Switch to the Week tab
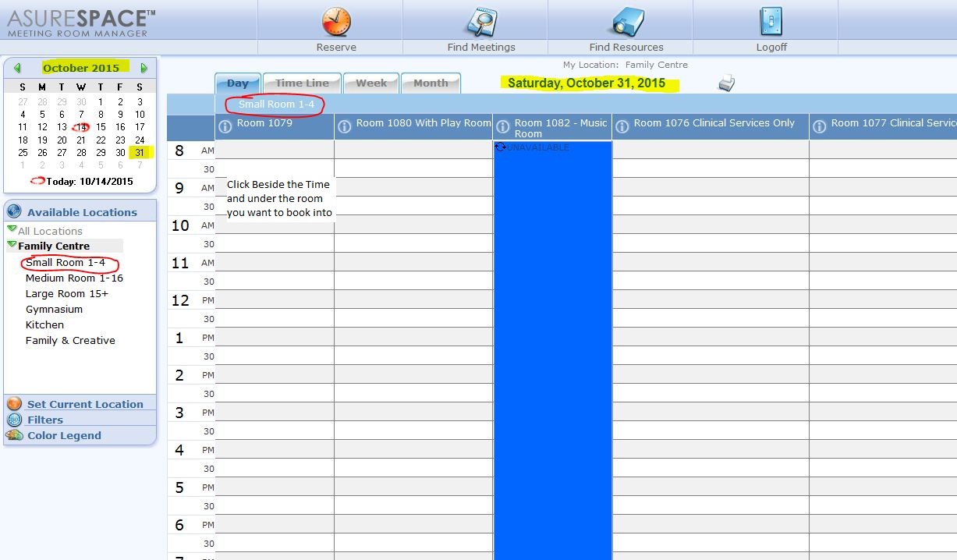This screenshot has width=957, height=560. click(371, 83)
